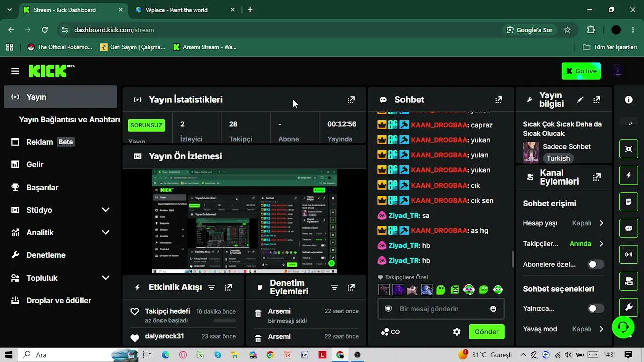Go to the Gelir page
The width and height of the screenshot is (644, 362).
click(60, 164)
